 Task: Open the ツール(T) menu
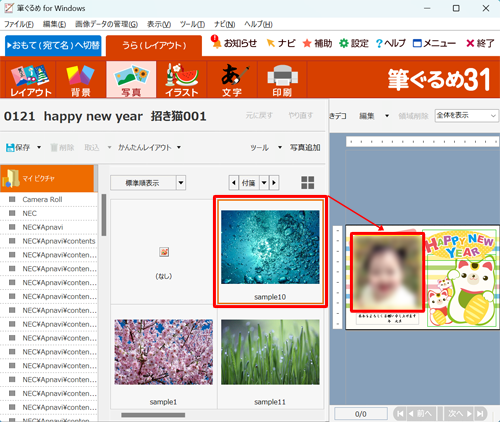[192, 24]
